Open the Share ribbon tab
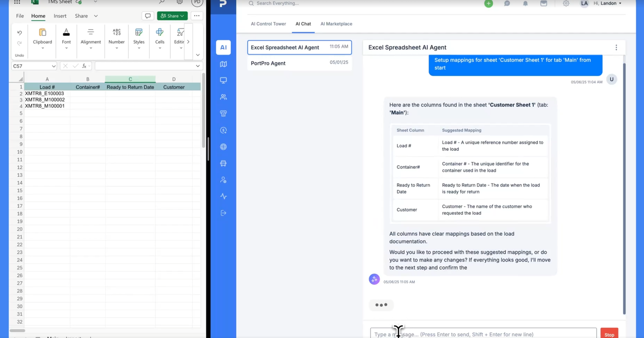Viewport: 644px width, 338px height. 81,16
